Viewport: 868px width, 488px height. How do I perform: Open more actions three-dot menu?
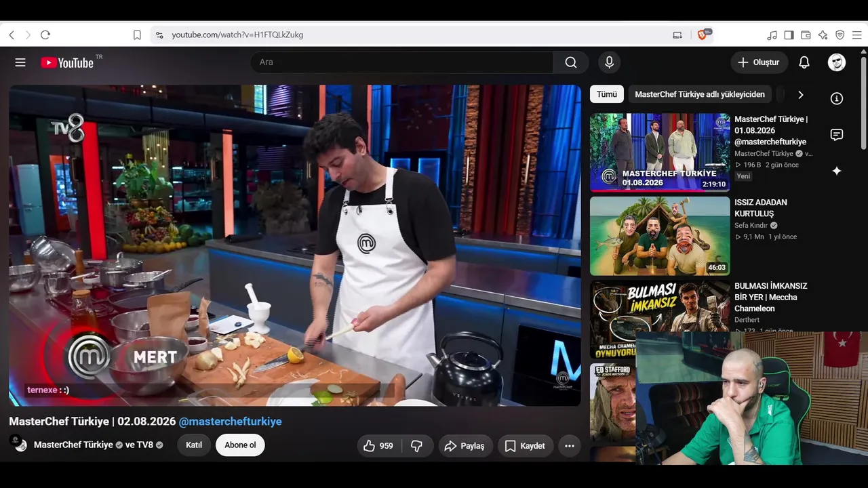point(570,445)
